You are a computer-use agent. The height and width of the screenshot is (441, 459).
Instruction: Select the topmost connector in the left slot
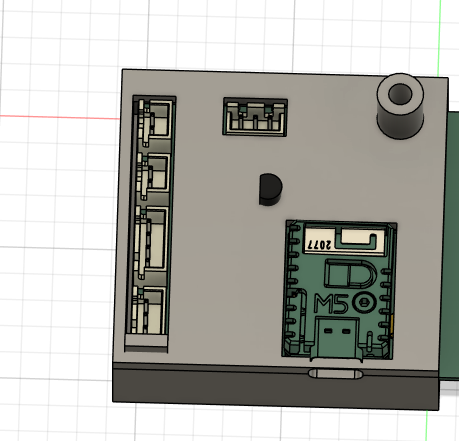(155, 122)
